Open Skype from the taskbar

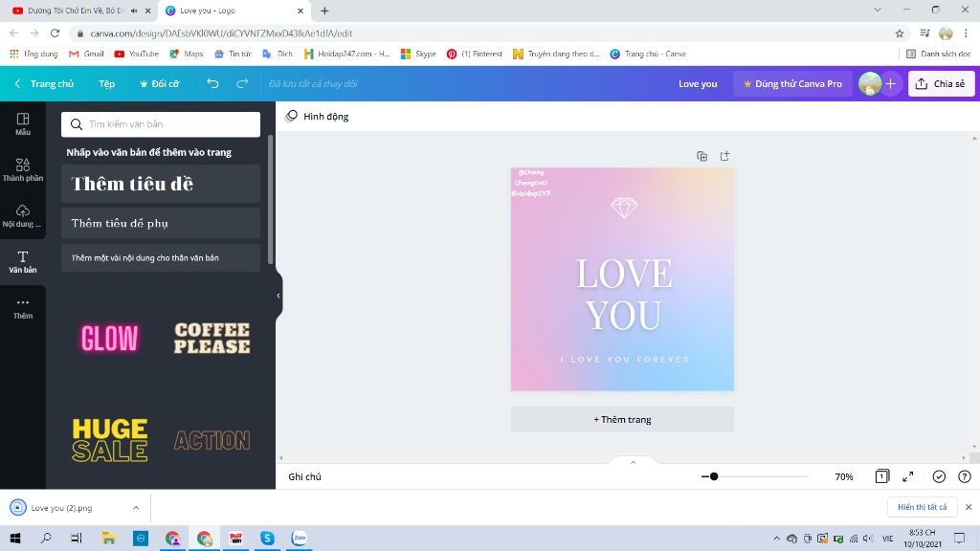pos(267,538)
